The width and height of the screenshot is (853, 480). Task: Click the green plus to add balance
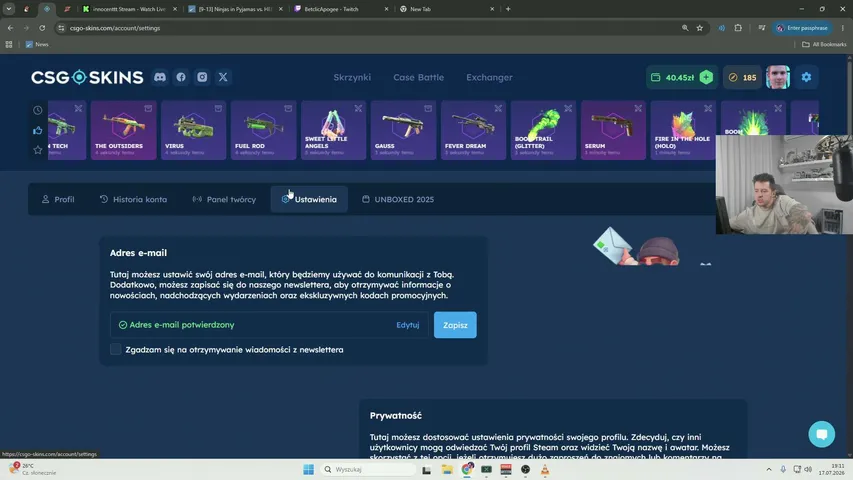pyautogui.click(x=706, y=77)
